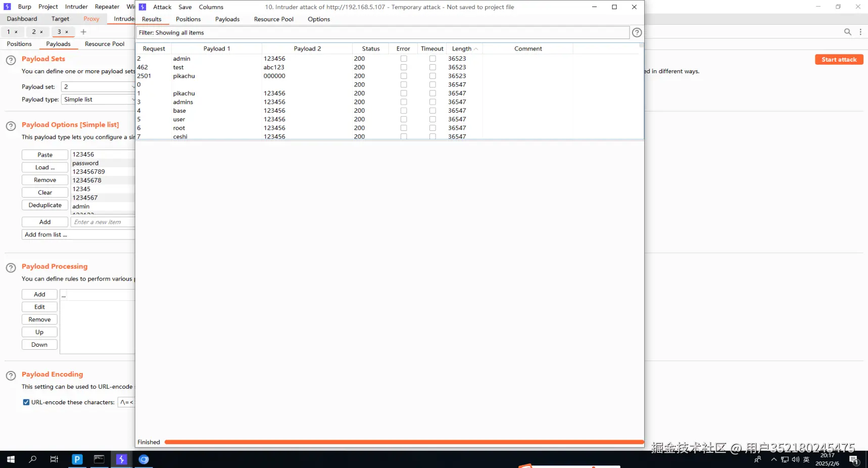Open Windows taskbar search
This screenshot has width=868, height=468.
coord(33,459)
